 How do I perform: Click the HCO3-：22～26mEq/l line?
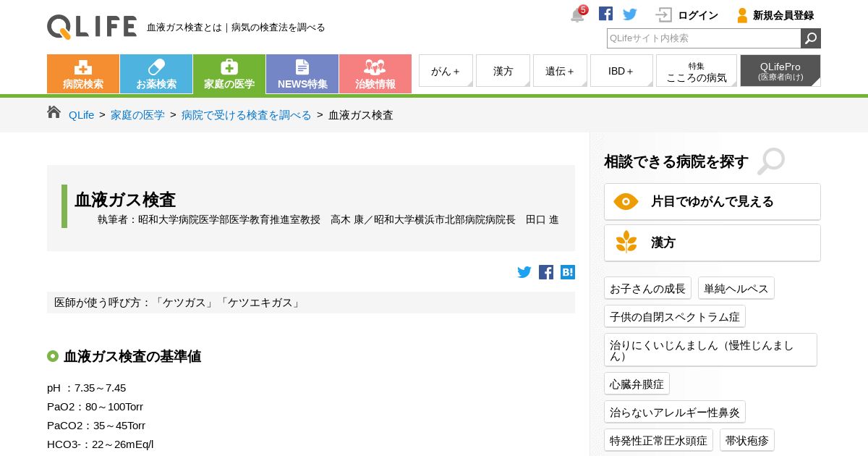point(101,444)
